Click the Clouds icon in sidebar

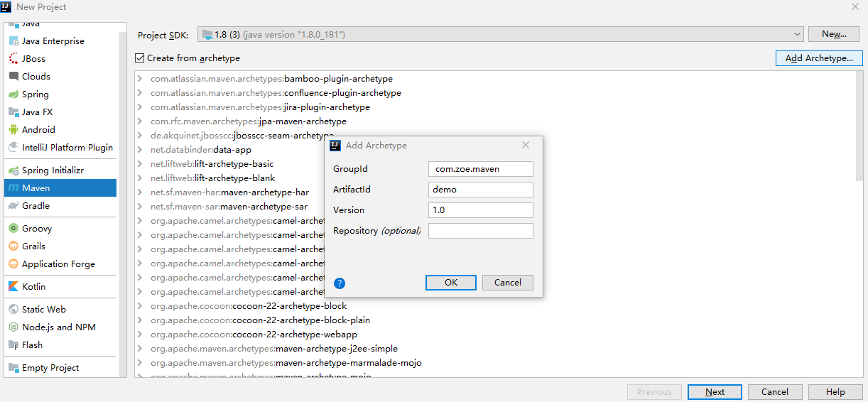click(x=13, y=77)
